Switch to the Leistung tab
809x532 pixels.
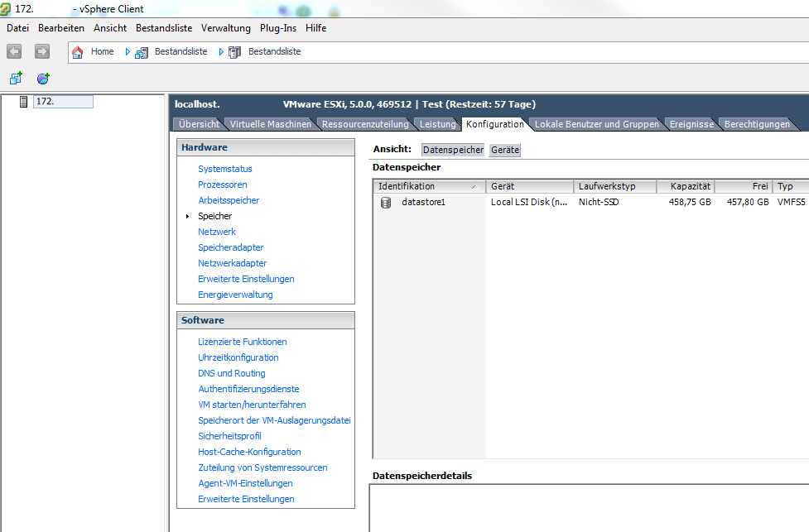click(437, 124)
